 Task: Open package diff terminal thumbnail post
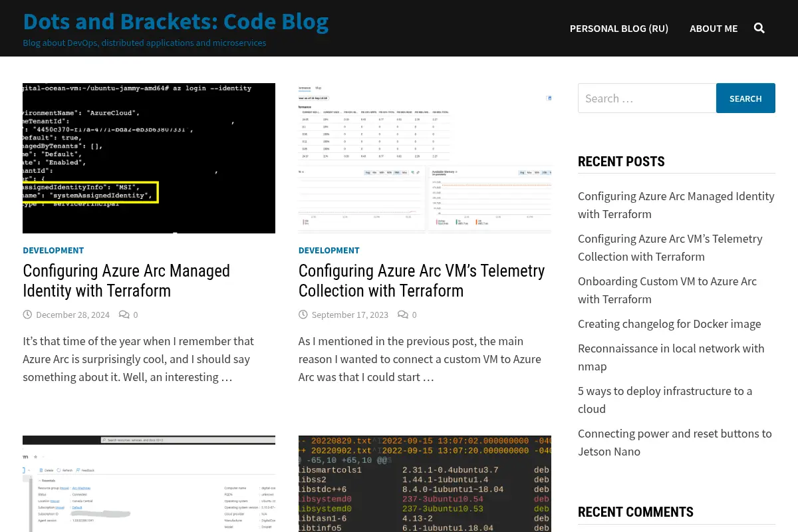pos(425,483)
